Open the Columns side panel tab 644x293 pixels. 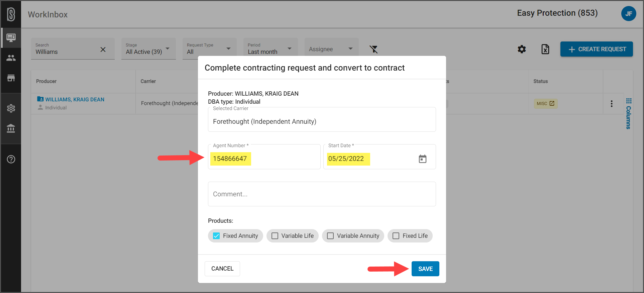(x=628, y=114)
